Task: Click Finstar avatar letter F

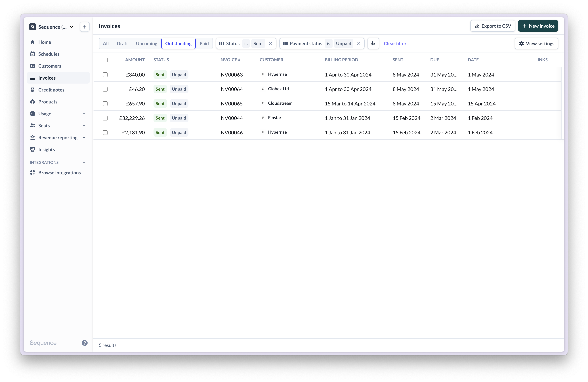Action: 263,118
